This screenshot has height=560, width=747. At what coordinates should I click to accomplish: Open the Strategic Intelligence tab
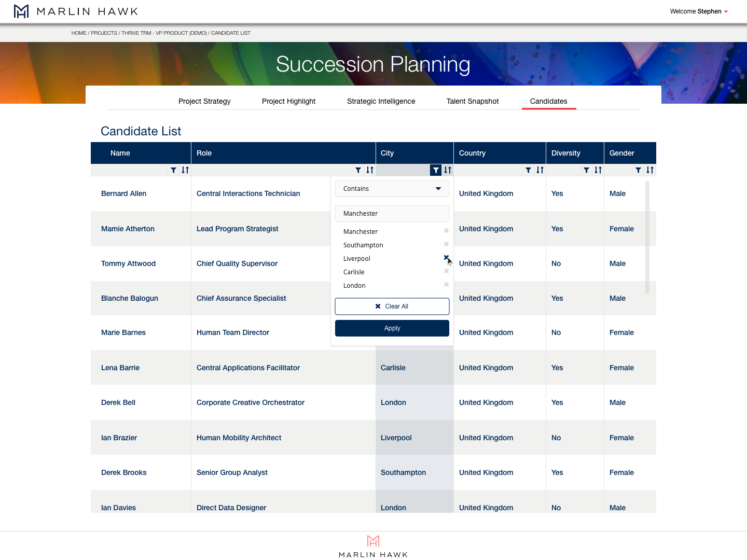381,101
